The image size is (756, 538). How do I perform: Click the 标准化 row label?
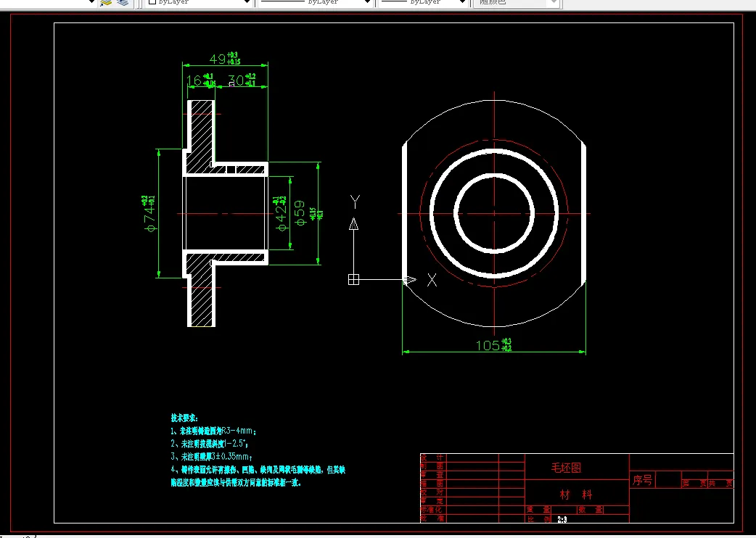(x=432, y=510)
